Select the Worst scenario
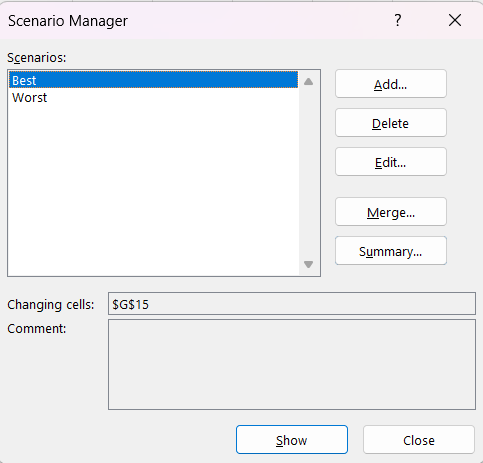Image resolution: width=483 pixels, height=463 pixels. (153, 98)
